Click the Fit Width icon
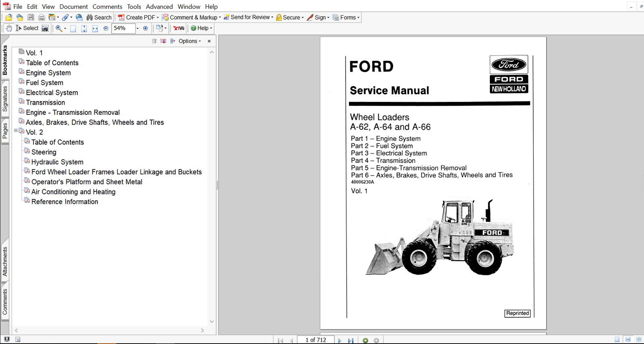The height and width of the screenshot is (344, 644). [95, 29]
